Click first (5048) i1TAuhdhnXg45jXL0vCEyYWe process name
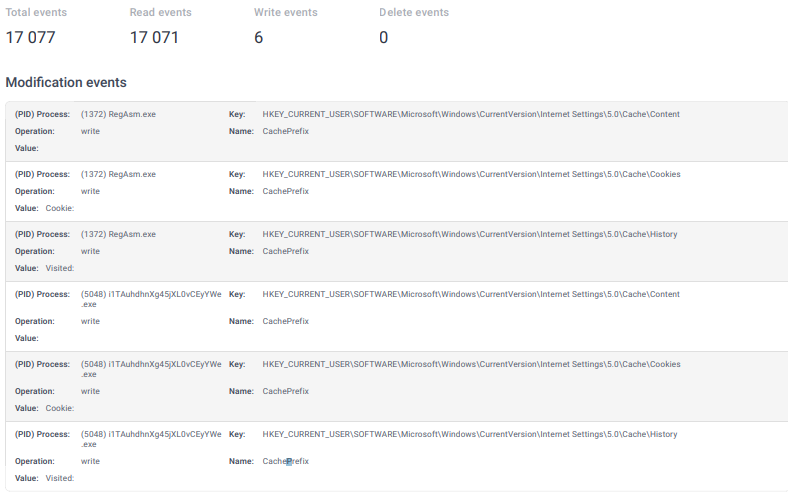This screenshot has width=788, height=492. coord(151,299)
